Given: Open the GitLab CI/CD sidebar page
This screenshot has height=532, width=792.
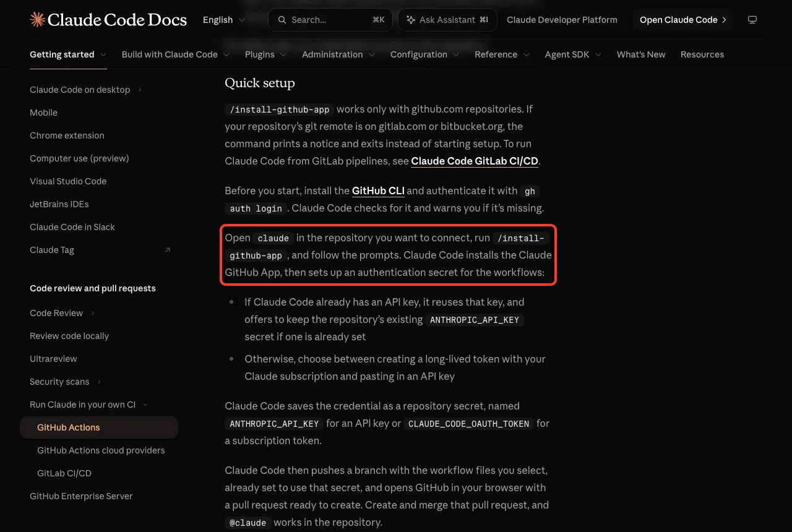Looking at the screenshot, I should 64,473.
